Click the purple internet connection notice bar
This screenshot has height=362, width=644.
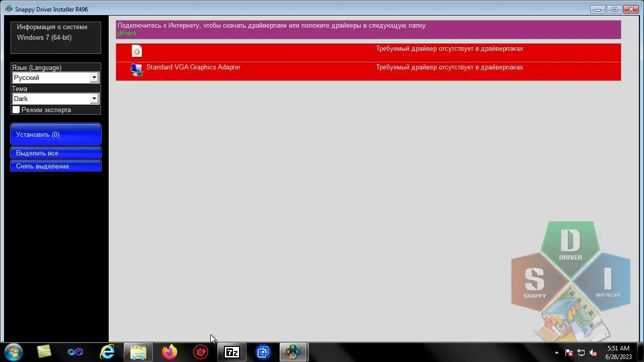368,30
